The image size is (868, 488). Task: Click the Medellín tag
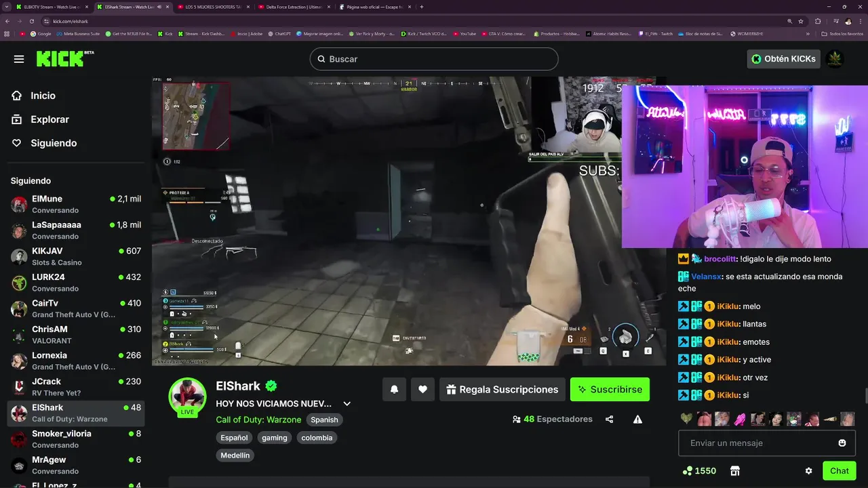235,455
